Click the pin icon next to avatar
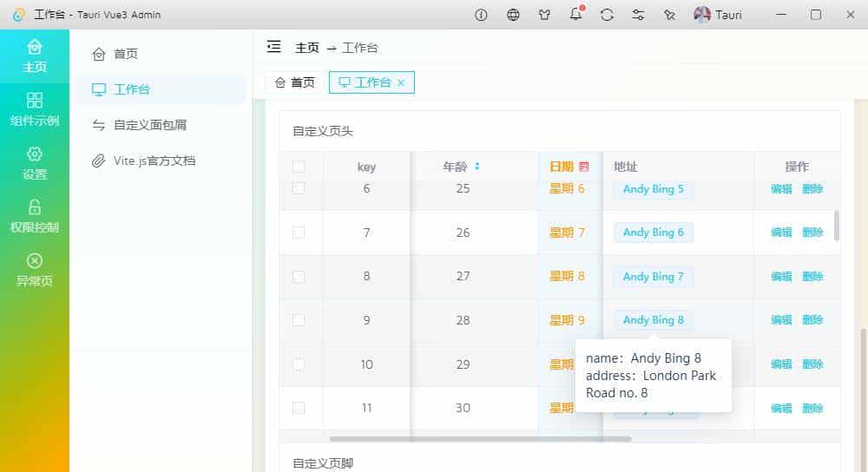The height and width of the screenshot is (472, 868). click(670, 15)
